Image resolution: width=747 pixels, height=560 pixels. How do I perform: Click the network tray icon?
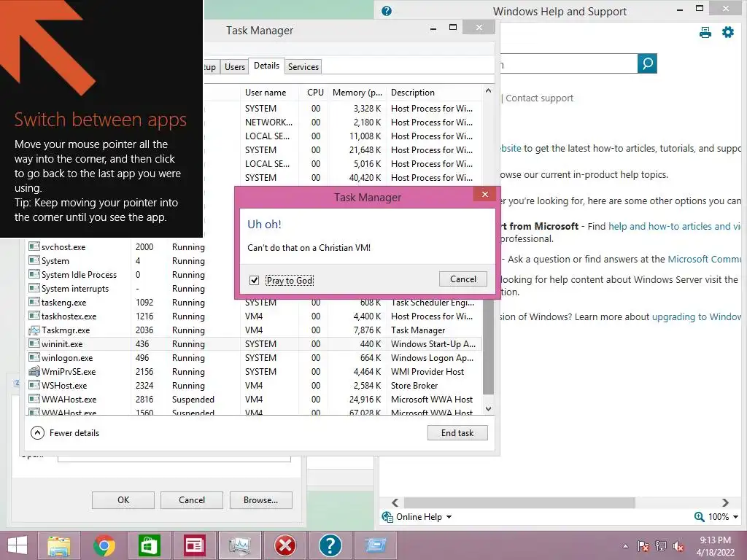pyautogui.click(x=661, y=546)
